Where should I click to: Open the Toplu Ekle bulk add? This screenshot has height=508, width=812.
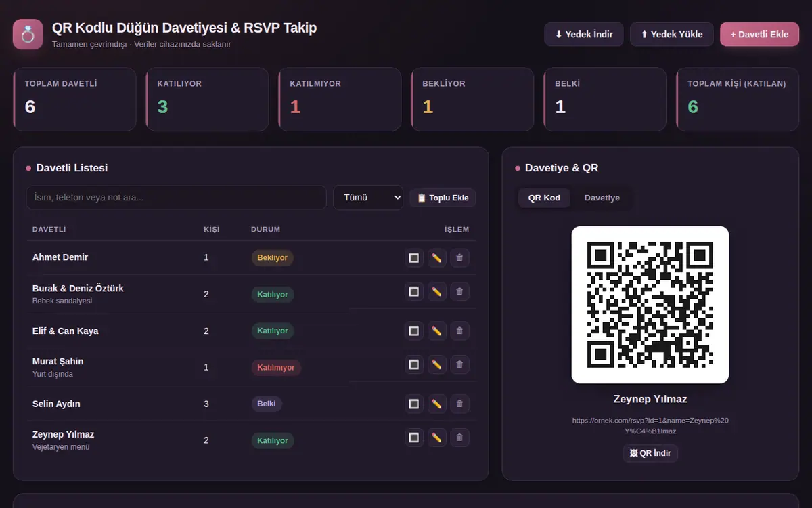(x=443, y=198)
